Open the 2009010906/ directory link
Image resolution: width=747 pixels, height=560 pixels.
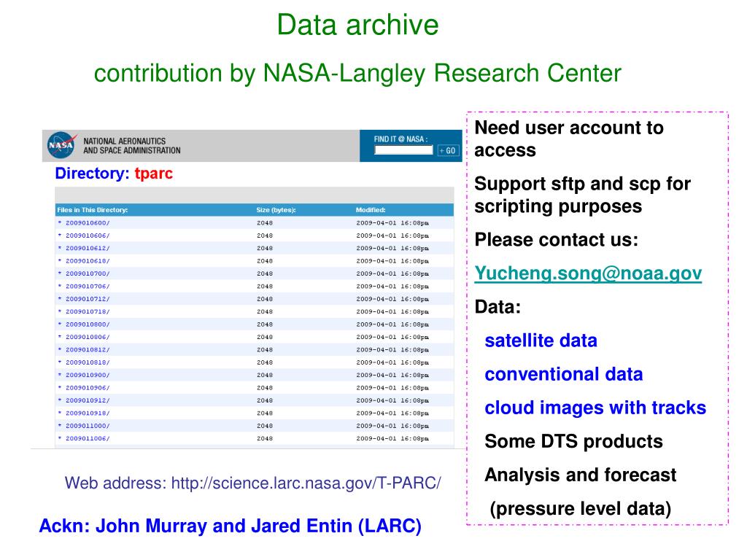pyautogui.click(x=88, y=388)
